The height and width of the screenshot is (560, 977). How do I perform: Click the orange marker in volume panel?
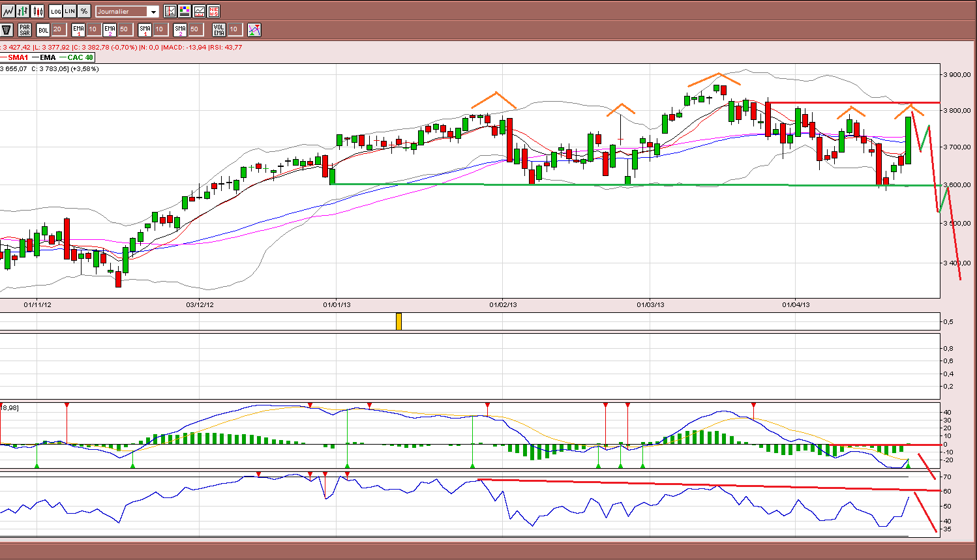tap(398, 321)
